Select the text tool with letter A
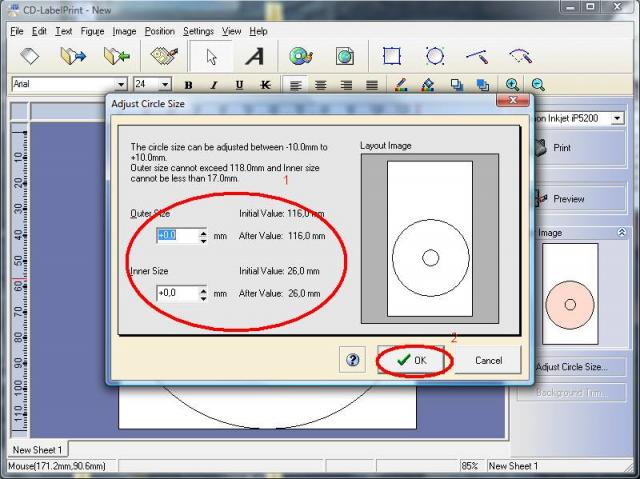The image size is (640, 479). coord(255,56)
